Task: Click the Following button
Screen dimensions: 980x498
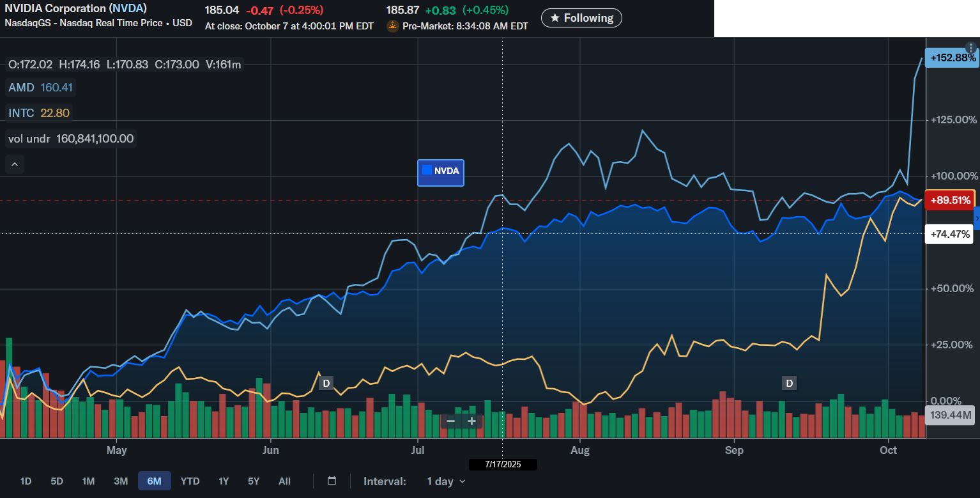Action: [581, 18]
